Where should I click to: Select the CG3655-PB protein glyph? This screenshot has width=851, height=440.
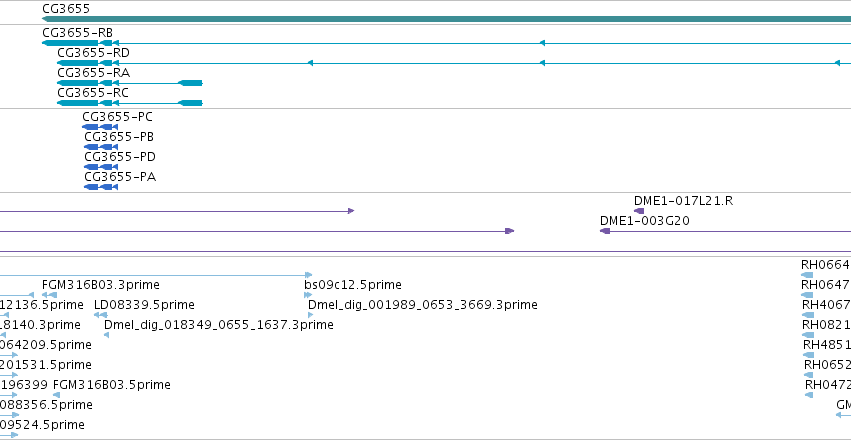pos(101,147)
